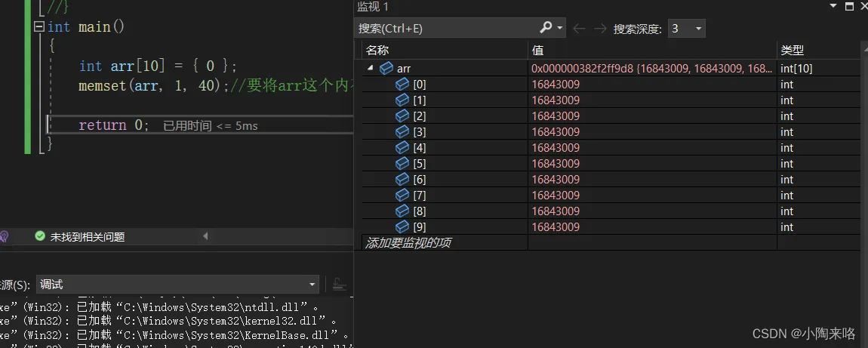Open the search depth dropdown showing 3
This screenshot has width=868, height=348.
(686, 28)
